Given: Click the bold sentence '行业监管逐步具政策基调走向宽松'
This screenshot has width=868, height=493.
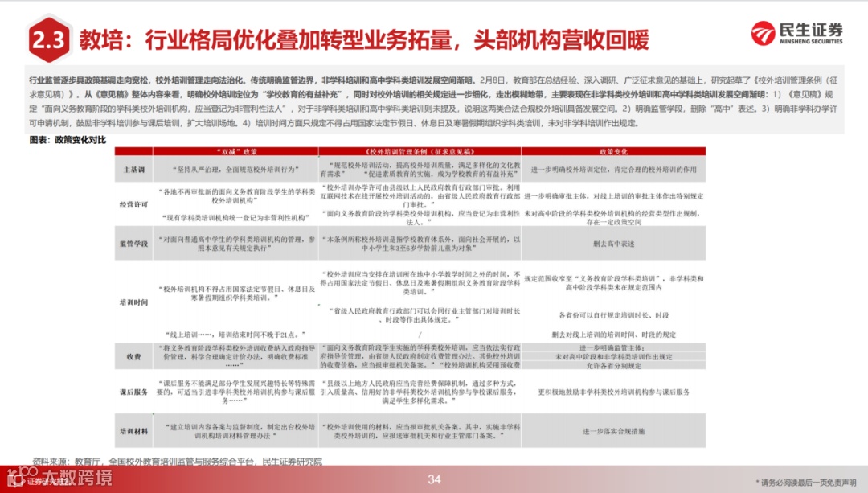Looking at the screenshot, I should coord(88,80).
